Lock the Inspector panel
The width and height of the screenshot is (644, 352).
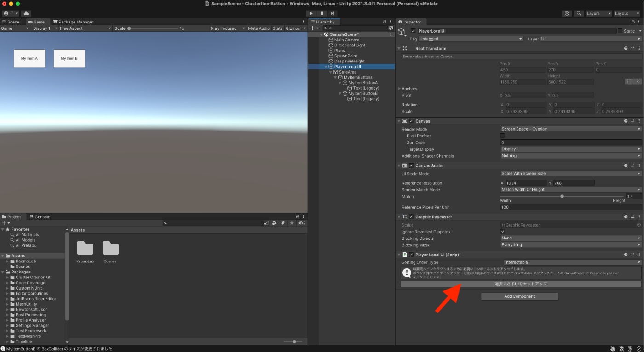pyautogui.click(x=633, y=22)
